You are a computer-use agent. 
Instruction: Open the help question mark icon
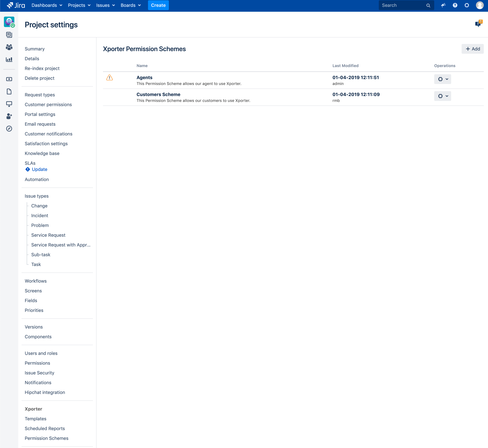[x=455, y=5]
